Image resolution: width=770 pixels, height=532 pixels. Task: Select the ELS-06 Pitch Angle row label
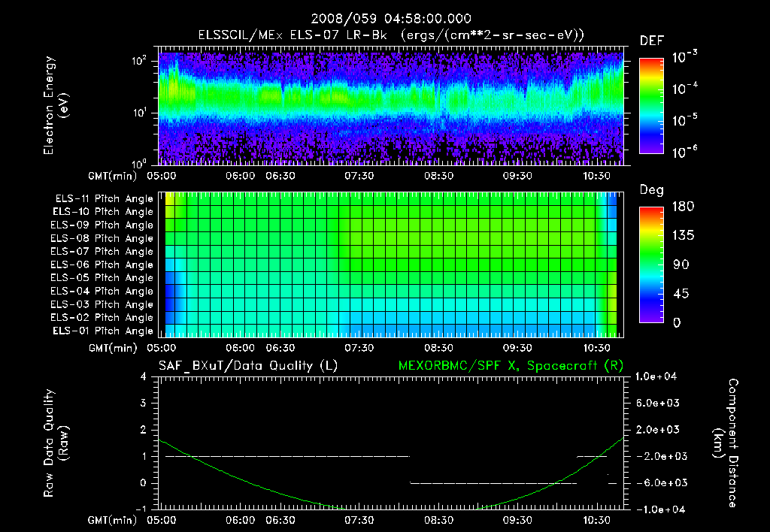click(x=102, y=264)
